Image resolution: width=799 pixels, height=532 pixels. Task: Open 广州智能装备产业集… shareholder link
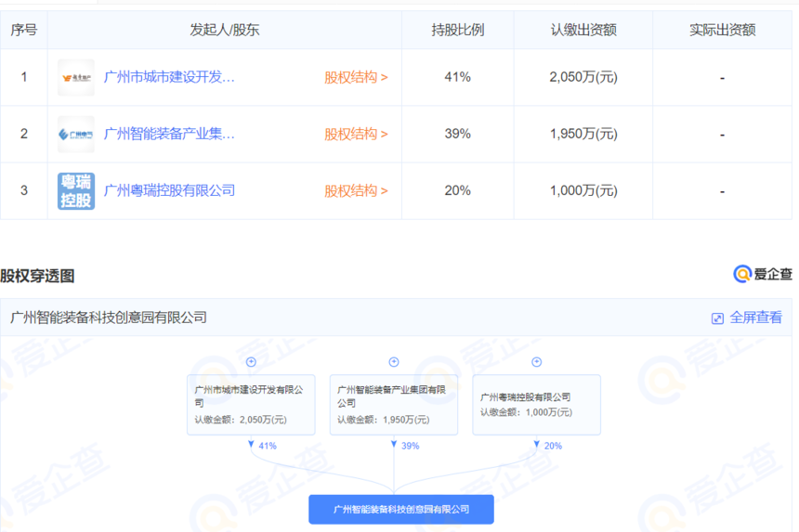tap(169, 134)
